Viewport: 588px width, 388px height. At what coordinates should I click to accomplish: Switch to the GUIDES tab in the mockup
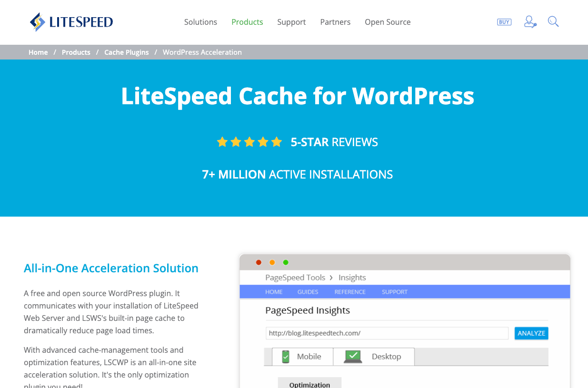point(308,291)
